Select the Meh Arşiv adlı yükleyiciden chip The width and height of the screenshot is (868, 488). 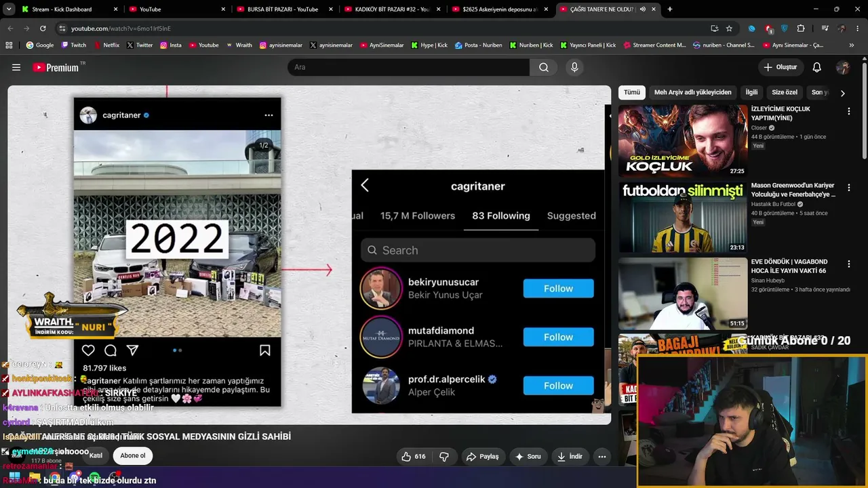click(x=693, y=92)
